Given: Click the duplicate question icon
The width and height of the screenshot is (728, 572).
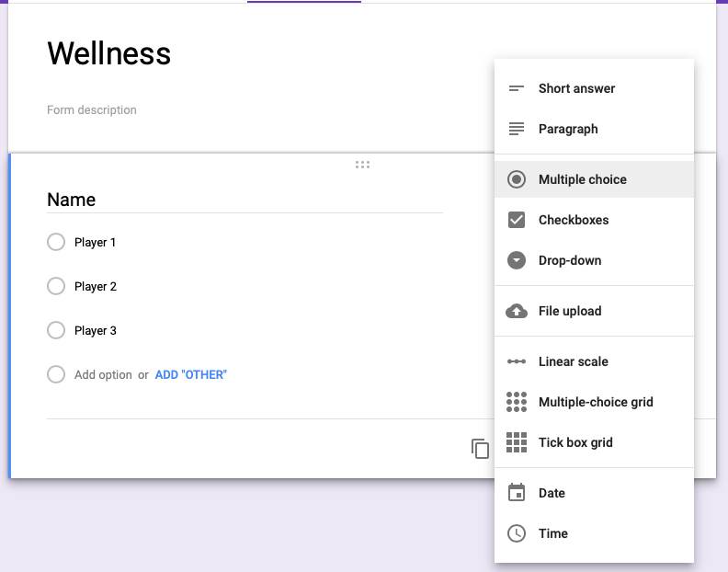Looking at the screenshot, I should [x=480, y=449].
